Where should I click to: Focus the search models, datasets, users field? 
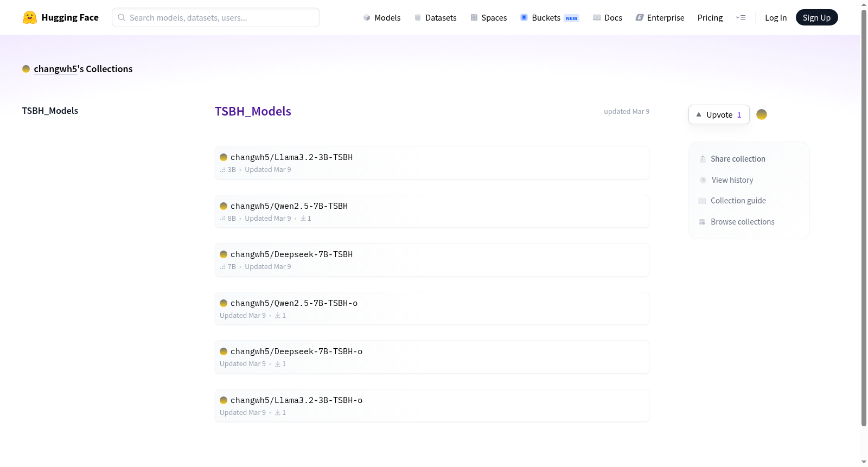216,17
